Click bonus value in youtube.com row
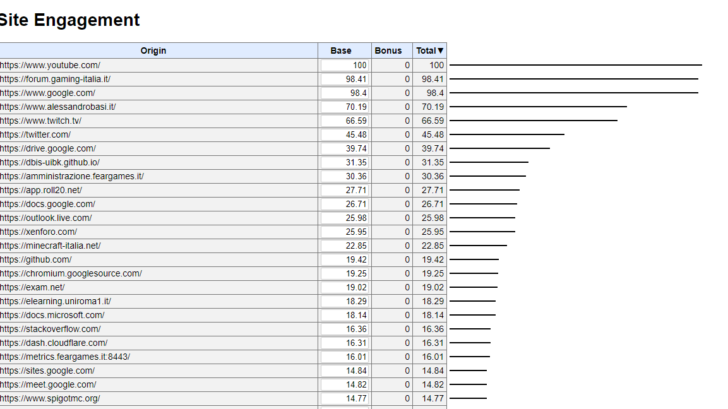The image size is (728, 409). [392, 65]
